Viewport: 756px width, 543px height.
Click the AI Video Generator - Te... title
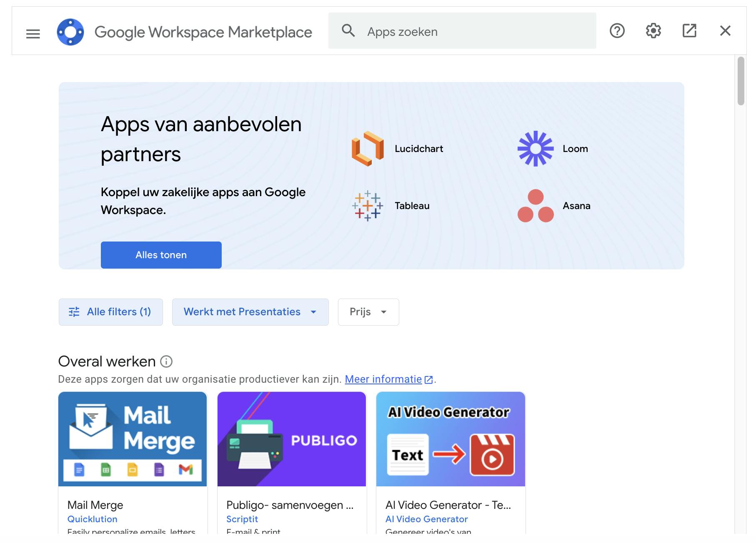(x=448, y=505)
